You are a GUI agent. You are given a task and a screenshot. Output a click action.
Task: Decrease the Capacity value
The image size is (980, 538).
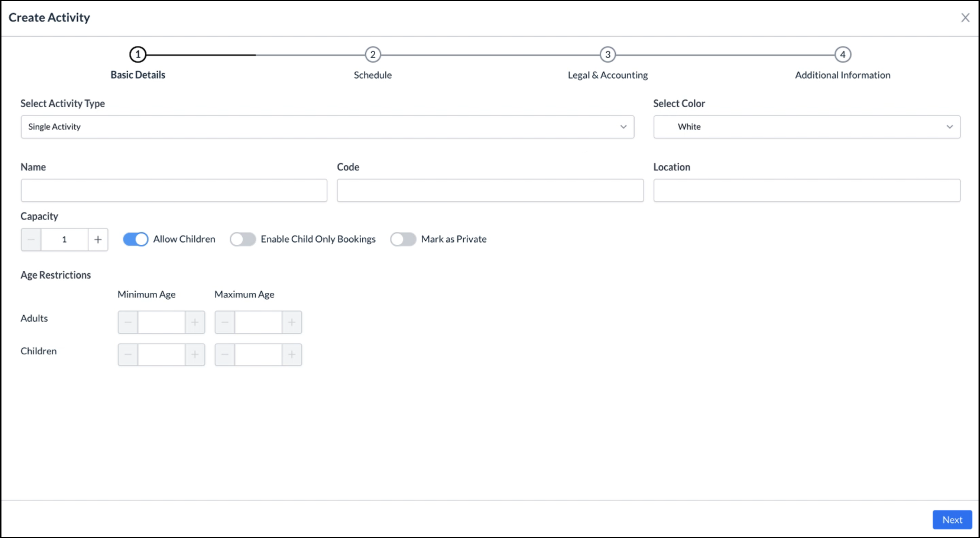tap(31, 239)
